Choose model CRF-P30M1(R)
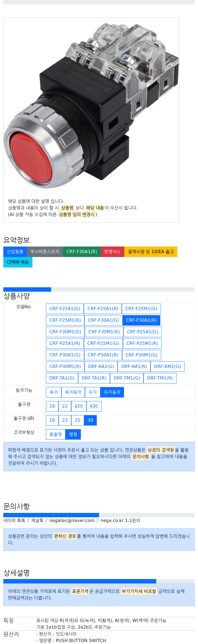The height and width of the screenshot is (644, 198). (x=65, y=367)
